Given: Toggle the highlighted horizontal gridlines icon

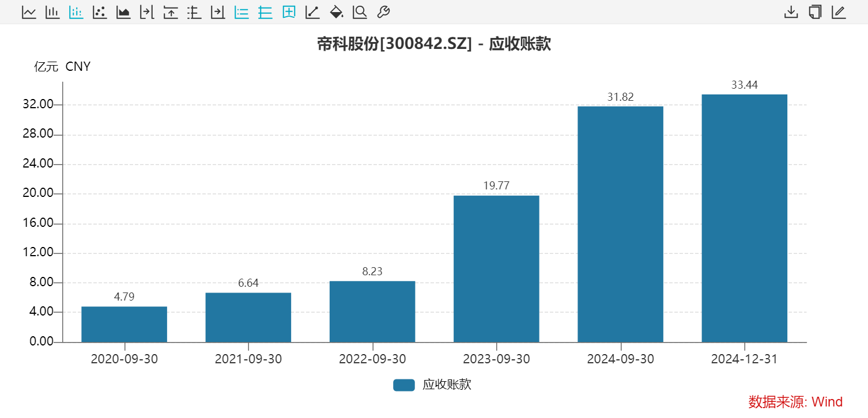Looking at the screenshot, I should [265, 12].
